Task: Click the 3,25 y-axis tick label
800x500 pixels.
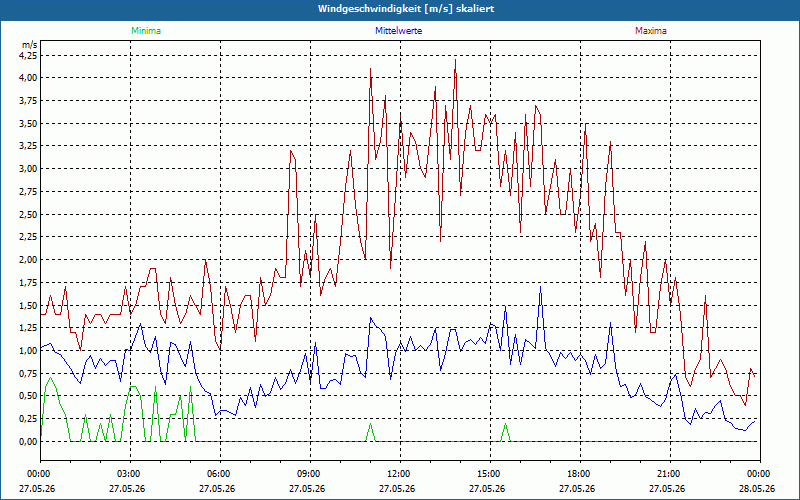Action: 28,146
